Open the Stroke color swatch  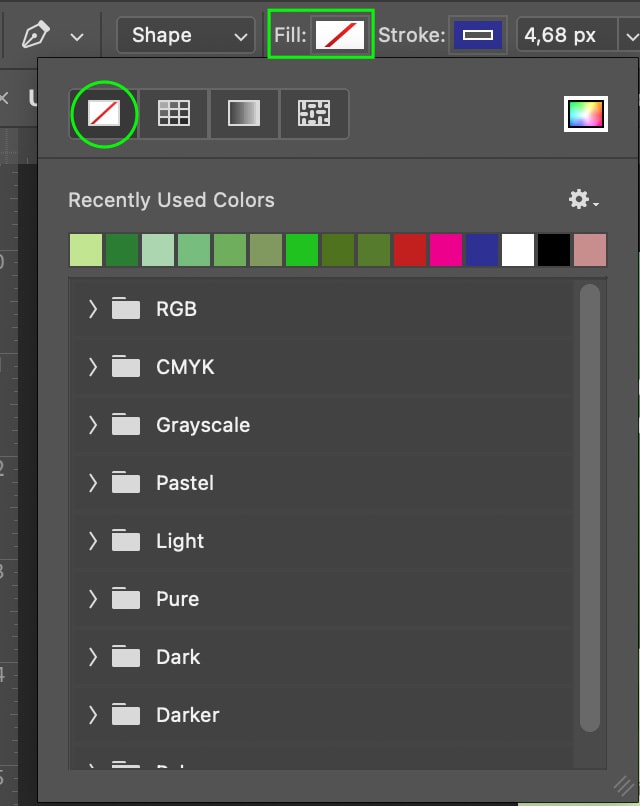(x=478, y=35)
